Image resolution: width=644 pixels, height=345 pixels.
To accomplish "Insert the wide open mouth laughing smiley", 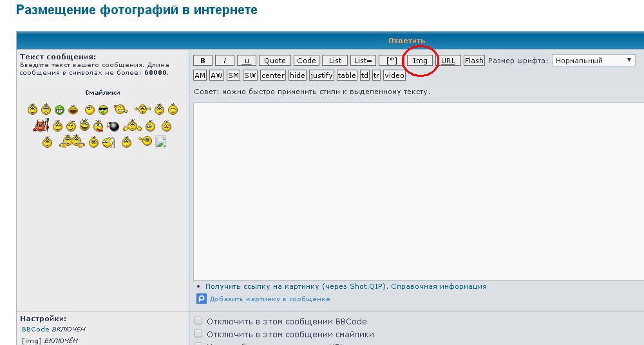I will 73,110.
